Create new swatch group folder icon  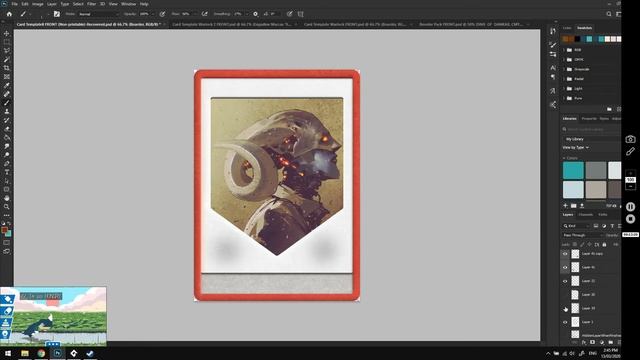click(609, 109)
